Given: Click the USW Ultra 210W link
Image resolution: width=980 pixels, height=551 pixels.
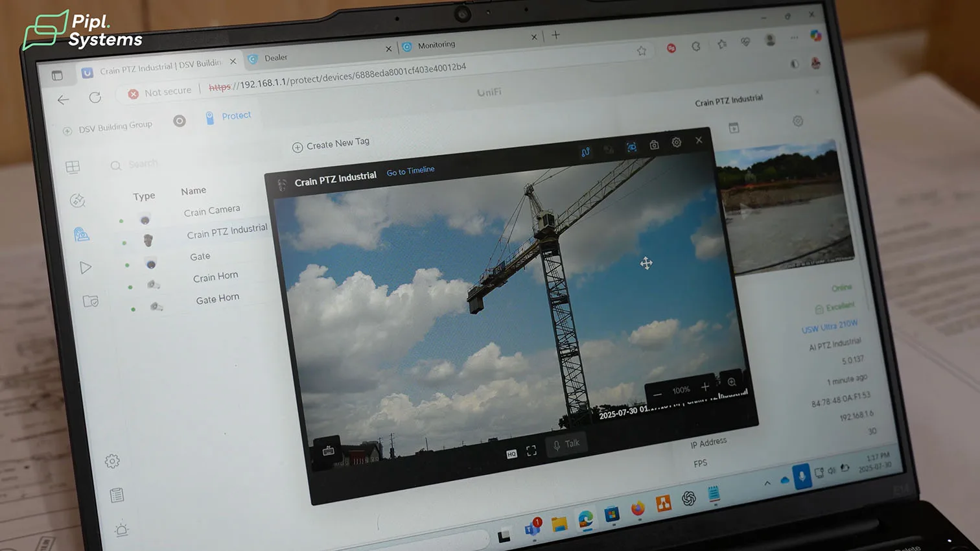Looking at the screenshot, I should coord(830,326).
